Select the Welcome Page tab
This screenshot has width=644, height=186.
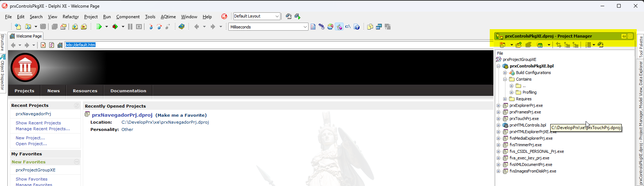pyautogui.click(x=26, y=36)
